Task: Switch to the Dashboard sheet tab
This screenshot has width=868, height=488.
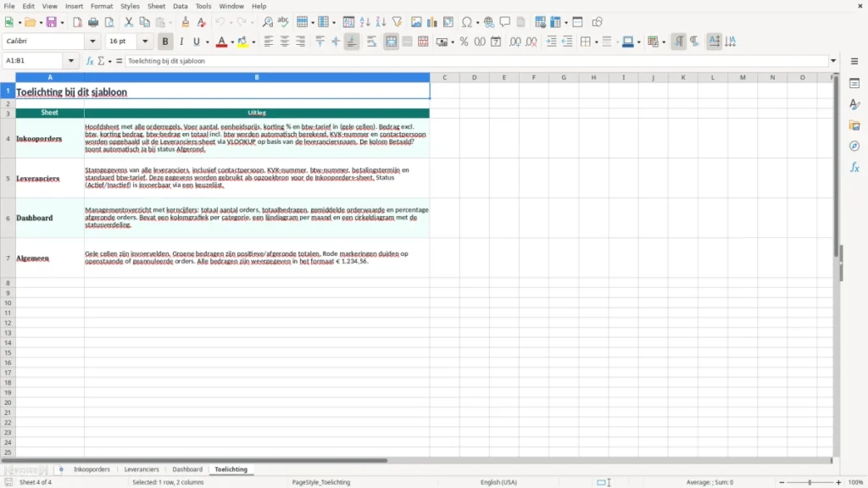Action: [187, 469]
